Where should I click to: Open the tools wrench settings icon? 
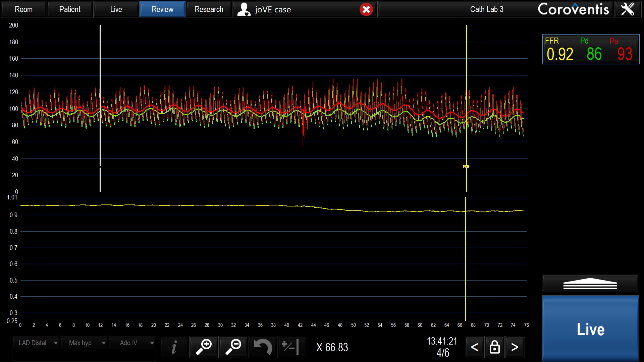pos(628,9)
